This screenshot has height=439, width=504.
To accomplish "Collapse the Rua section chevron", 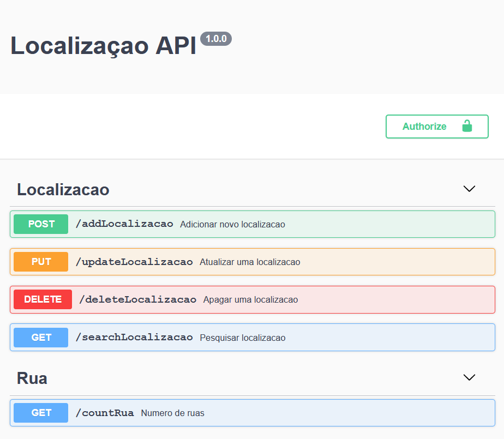I will pyautogui.click(x=469, y=377).
